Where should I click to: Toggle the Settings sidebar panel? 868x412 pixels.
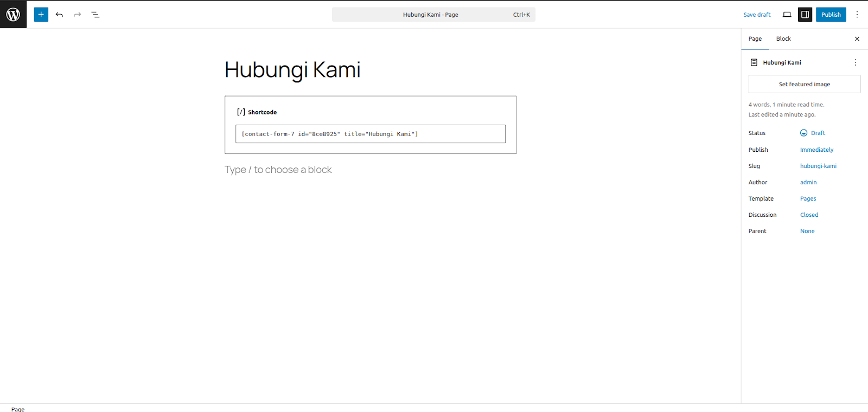pos(805,15)
